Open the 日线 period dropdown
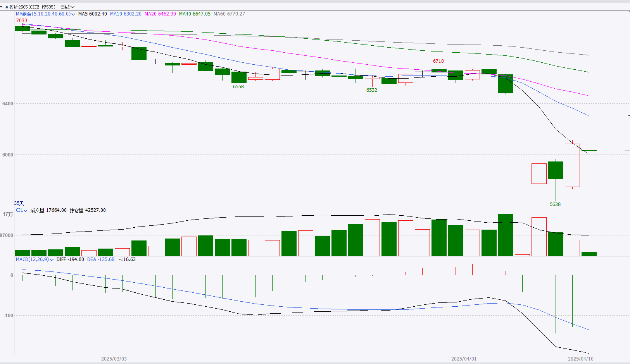This screenshot has height=364, width=630. click(x=67, y=7)
